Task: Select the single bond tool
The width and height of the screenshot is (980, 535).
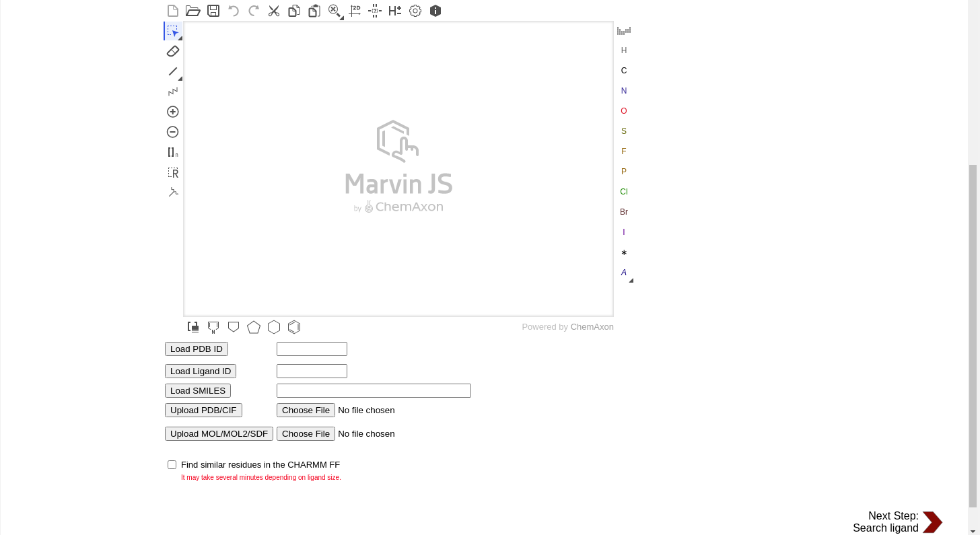Action: [x=173, y=71]
